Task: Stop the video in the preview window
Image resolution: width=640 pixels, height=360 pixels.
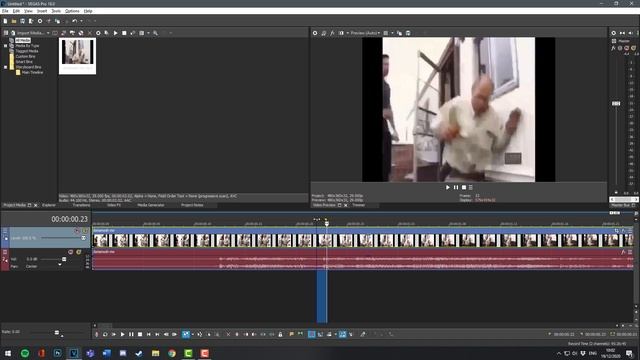Action: pyautogui.click(x=464, y=187)
